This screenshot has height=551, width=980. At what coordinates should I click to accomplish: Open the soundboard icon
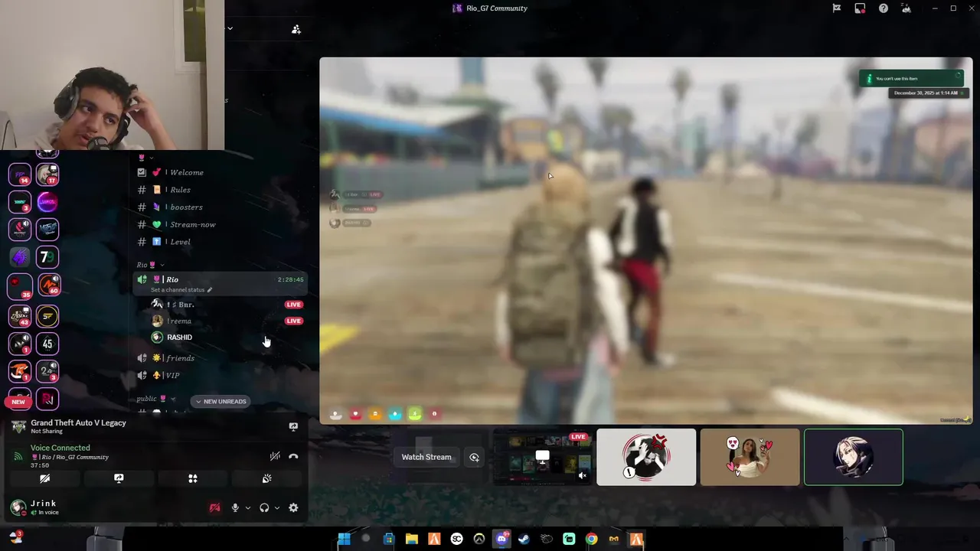pyautogui.click(x=266, y=478)
